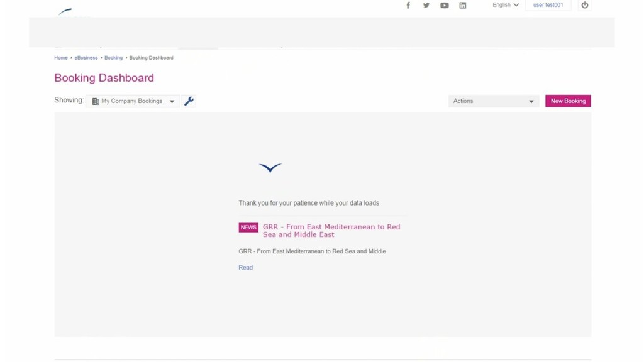Click the NEWS badge label
This screenshot has height=362, width=644.
248,228
